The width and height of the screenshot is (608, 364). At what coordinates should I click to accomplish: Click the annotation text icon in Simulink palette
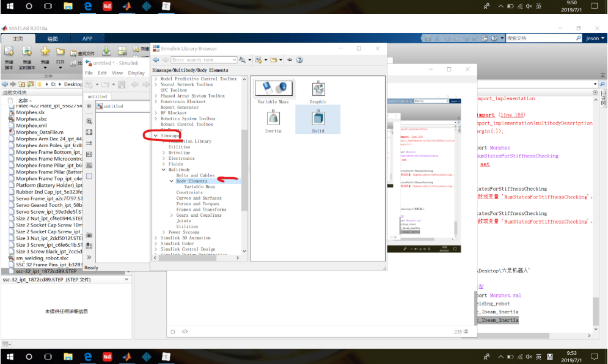pyautogui.click(x=89, y=155)
